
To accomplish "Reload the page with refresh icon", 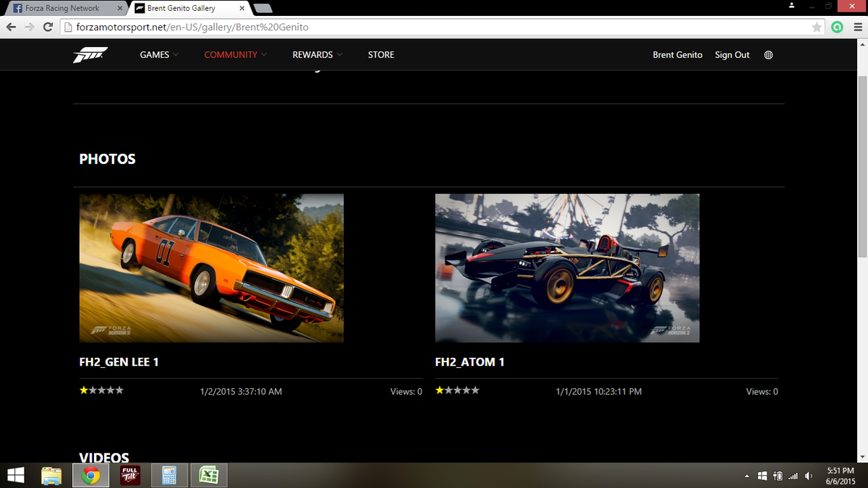I will [48, 27].
